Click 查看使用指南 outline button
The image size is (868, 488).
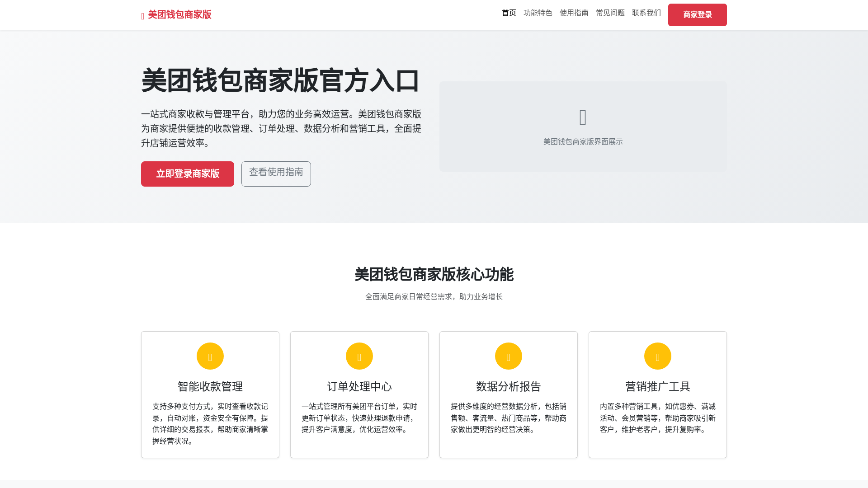click(x=276, y=174)
